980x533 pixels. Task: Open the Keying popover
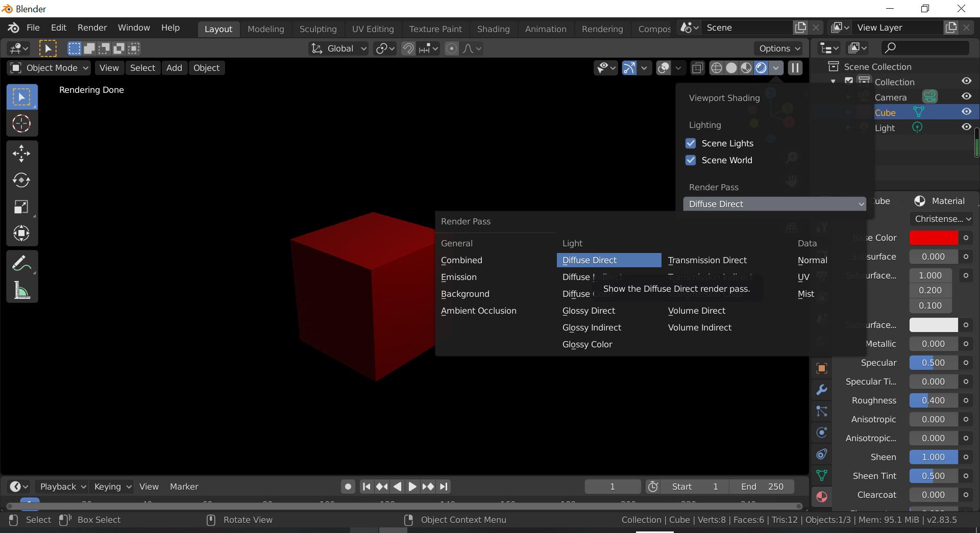tap(112, 487)
